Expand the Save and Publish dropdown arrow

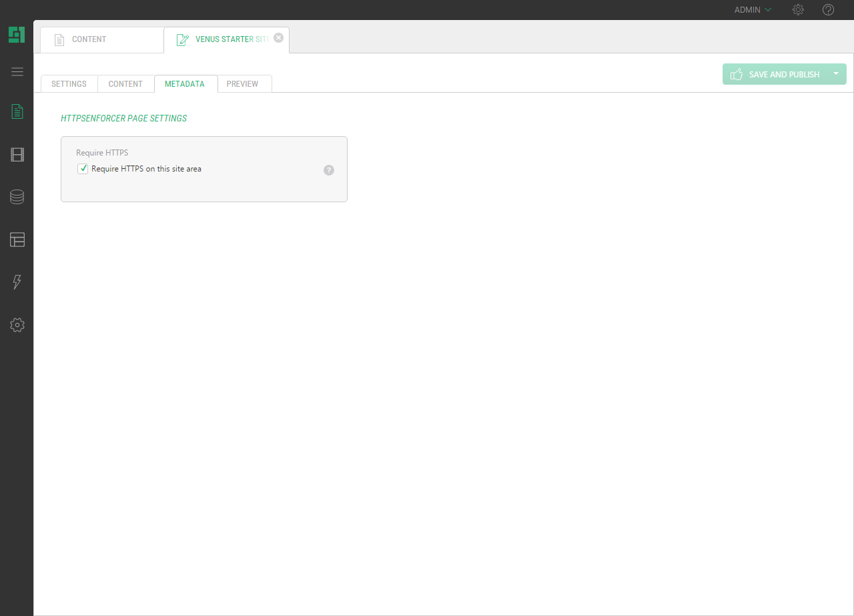pos(836,74)
